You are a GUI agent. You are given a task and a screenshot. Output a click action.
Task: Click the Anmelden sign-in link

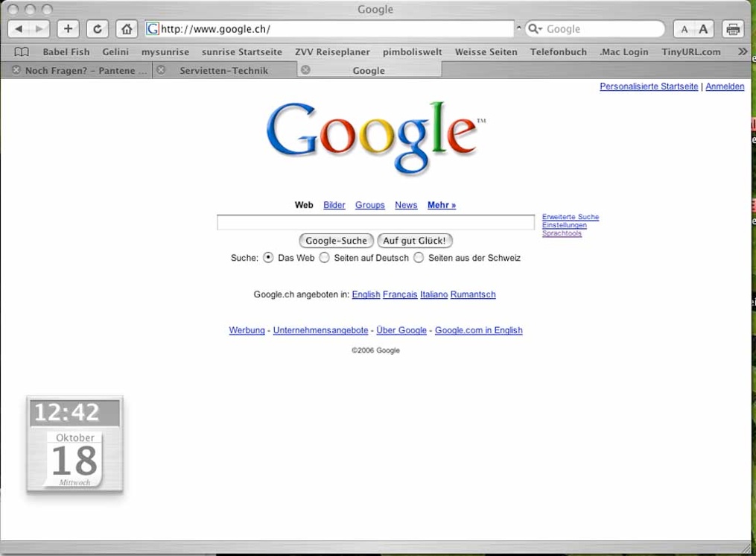coord(725,86)
